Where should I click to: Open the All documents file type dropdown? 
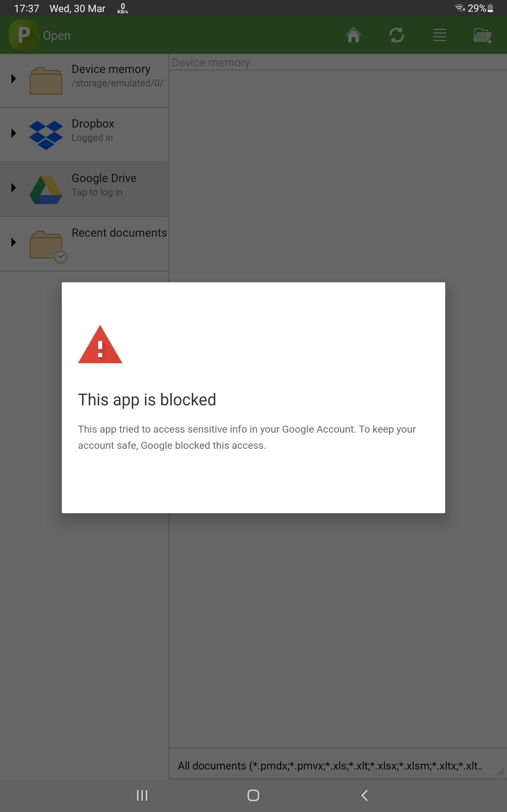pyautogui.click(x=335, y=766)
